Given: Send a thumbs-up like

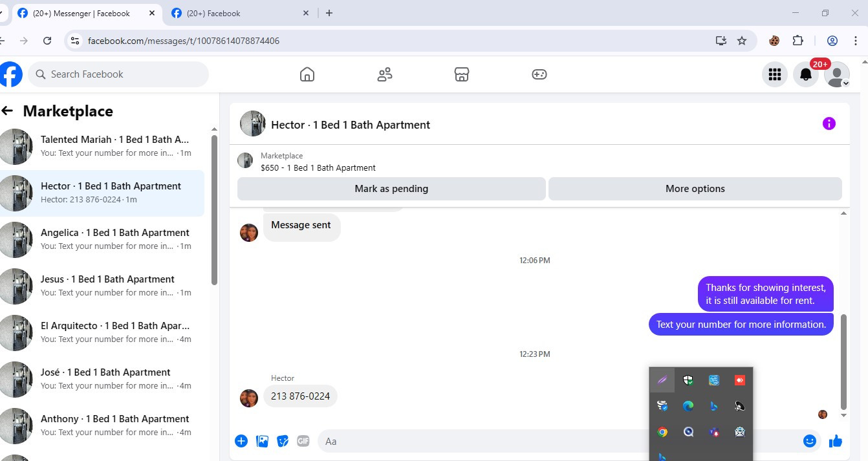Looking at the screenshot, I should (x=836, y=441).
